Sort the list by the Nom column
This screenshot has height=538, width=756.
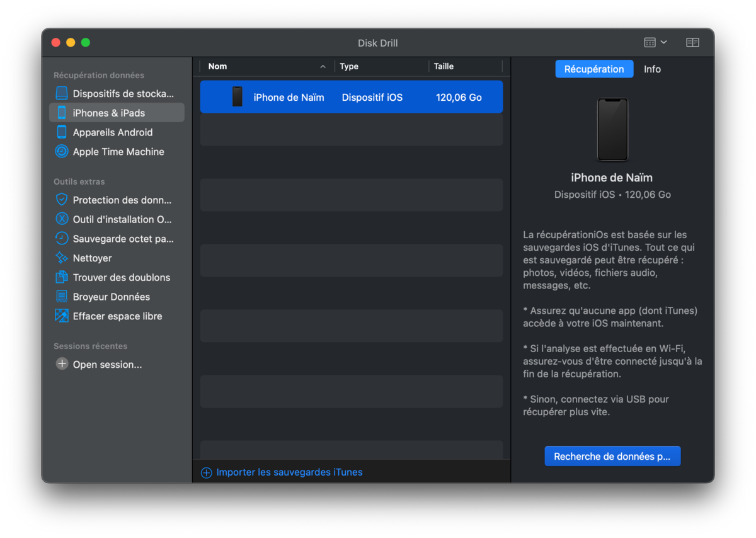click(267, 66)
